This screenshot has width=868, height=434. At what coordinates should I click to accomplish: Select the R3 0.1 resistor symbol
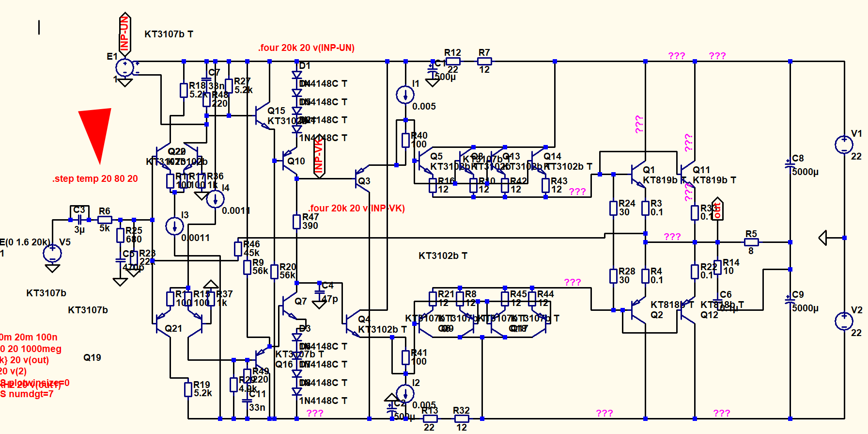pyautogui.click(x=645, y=208)
